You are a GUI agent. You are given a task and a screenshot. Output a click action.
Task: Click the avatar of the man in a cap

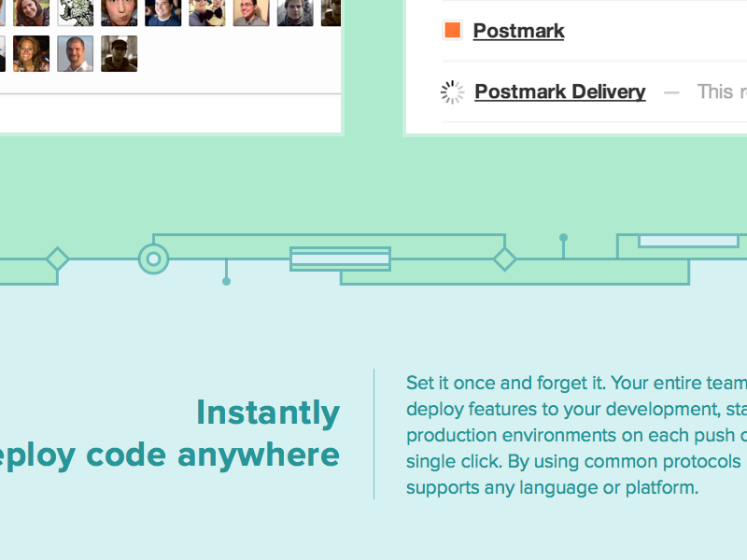(119, 53)
